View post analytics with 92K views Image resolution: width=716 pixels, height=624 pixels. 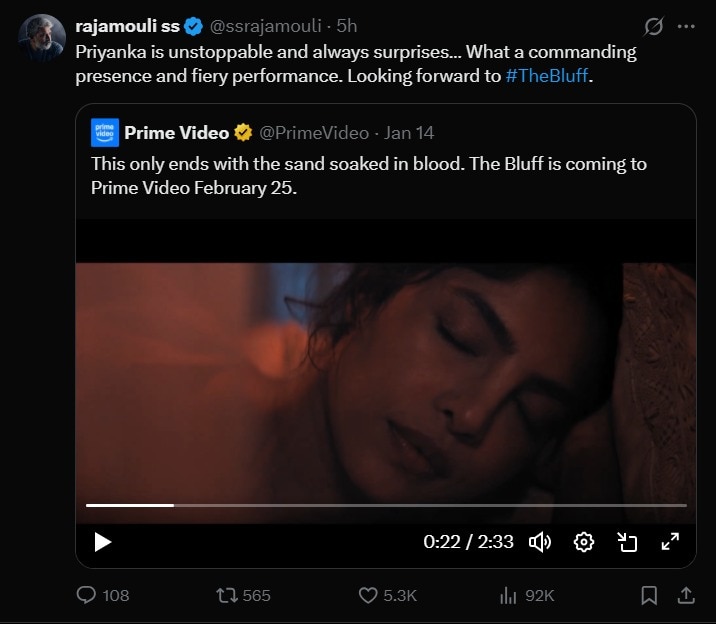(509, 595)
